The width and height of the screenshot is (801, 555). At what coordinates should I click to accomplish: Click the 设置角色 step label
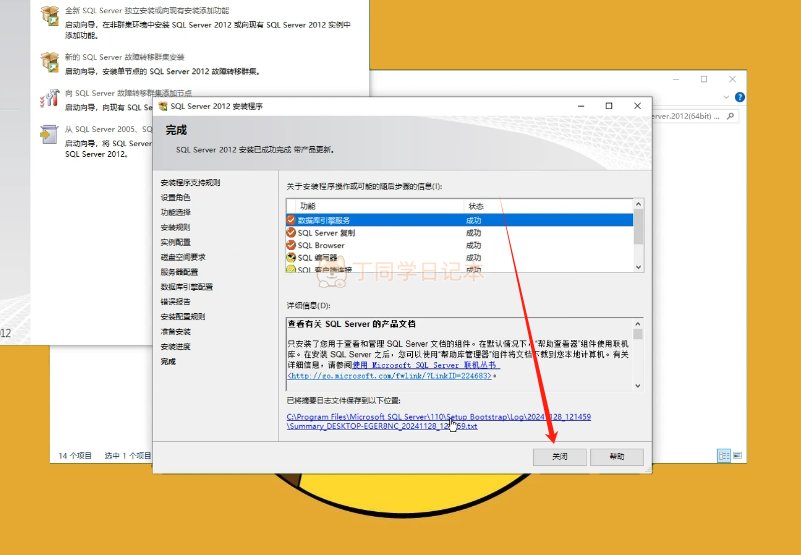175,197
